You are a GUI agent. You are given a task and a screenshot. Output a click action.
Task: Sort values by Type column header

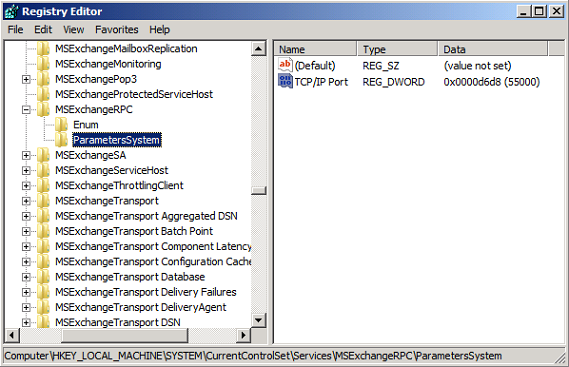[398, 49]
